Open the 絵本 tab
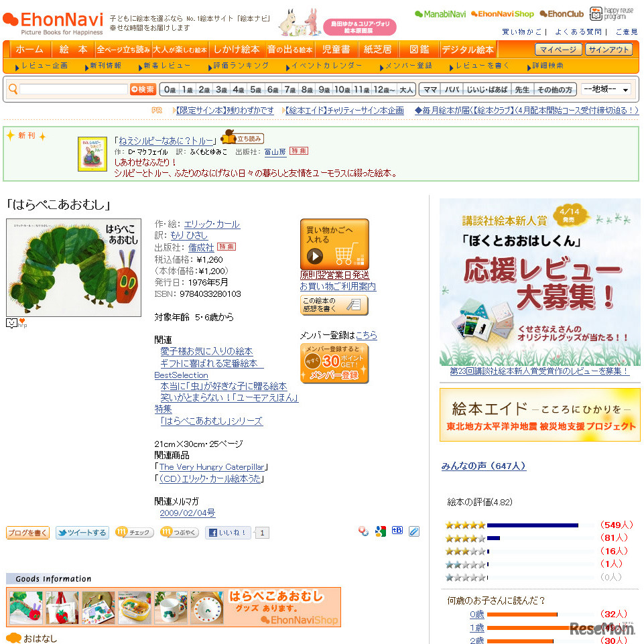This screenshot has width=644, height=644. point(73,50)
